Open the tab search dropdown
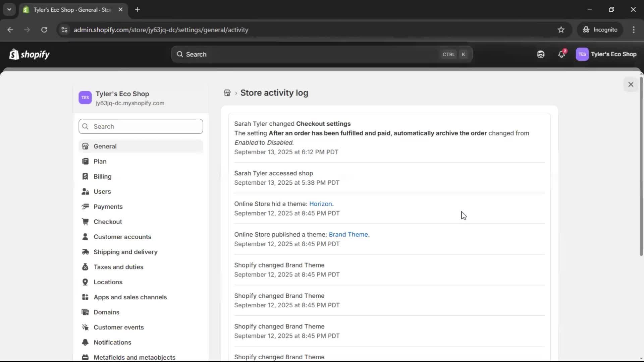This screenshot has height=362, width=644. pos(9,9)
